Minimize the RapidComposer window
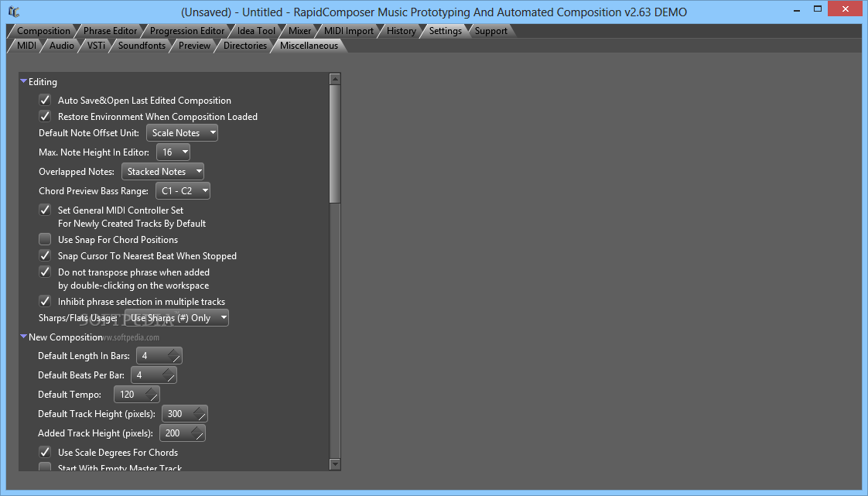The height and width of the screenshot is (496, 868). pyautogui.click(x=797, y=9)
